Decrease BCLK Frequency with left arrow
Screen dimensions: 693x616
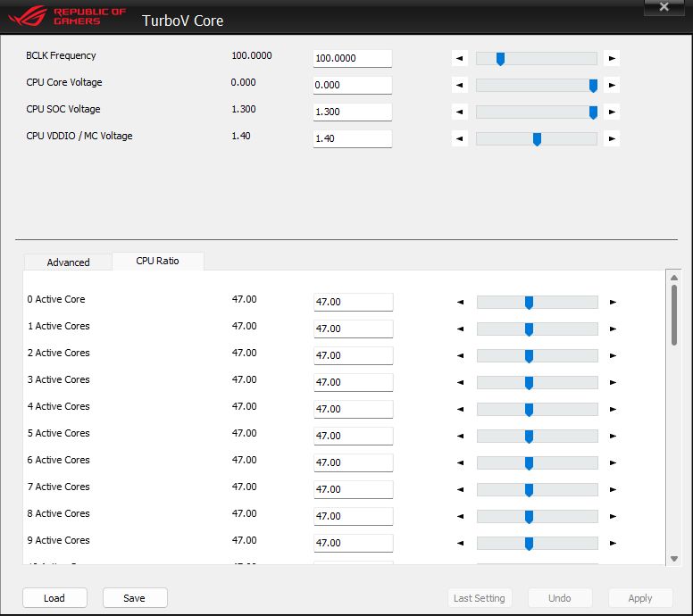coord(460,58)
